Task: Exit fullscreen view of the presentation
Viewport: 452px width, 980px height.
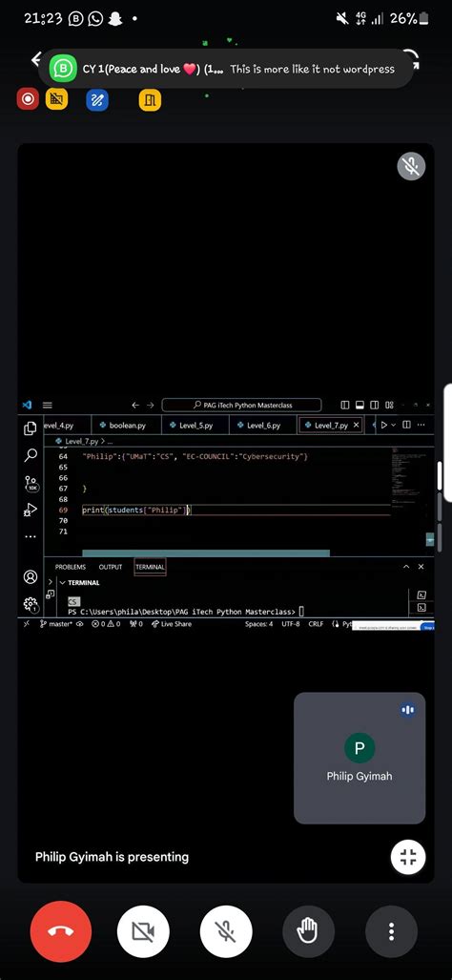Action: pos(408,857)
